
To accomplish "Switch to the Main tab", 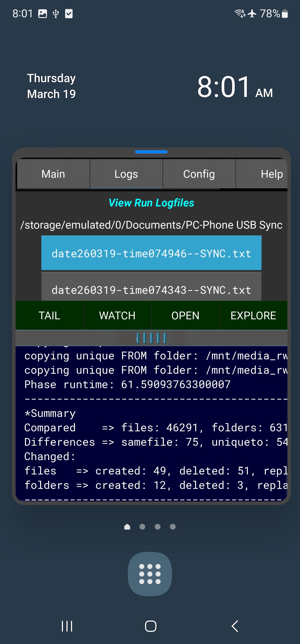I will pyautogui.click(x=53, y=174).
